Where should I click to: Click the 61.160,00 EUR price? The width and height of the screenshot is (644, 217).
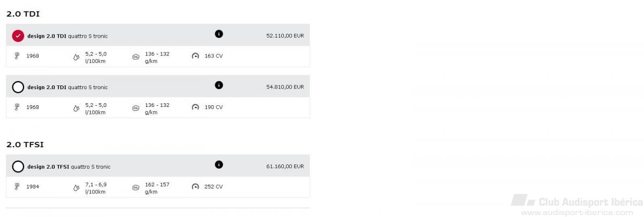point(285,167)
